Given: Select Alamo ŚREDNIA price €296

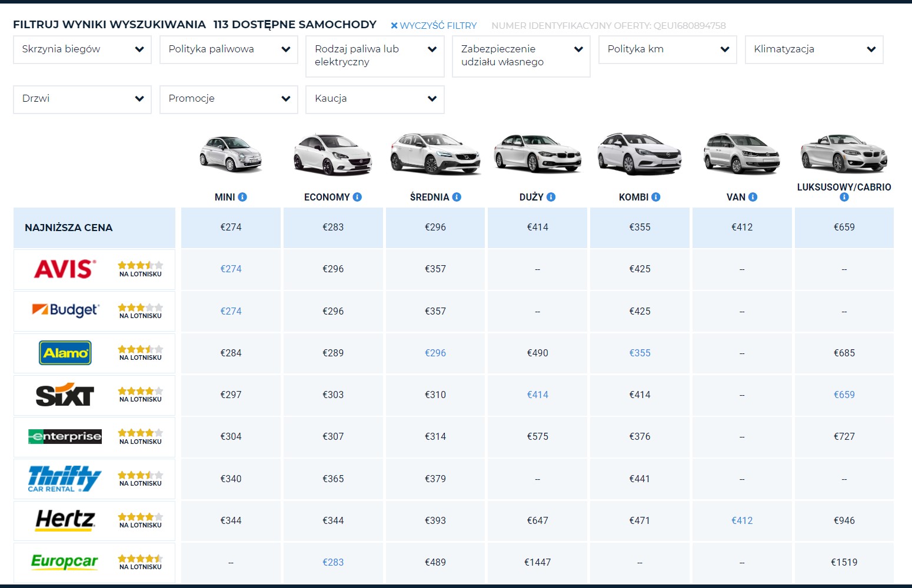Looking at the screenshot, I should 435,353.
